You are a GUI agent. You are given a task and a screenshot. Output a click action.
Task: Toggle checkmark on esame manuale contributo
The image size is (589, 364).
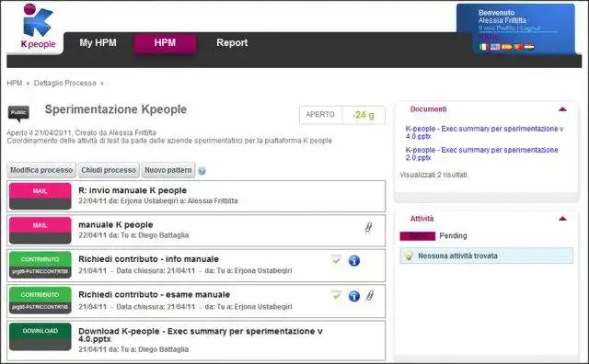(336, 295)
